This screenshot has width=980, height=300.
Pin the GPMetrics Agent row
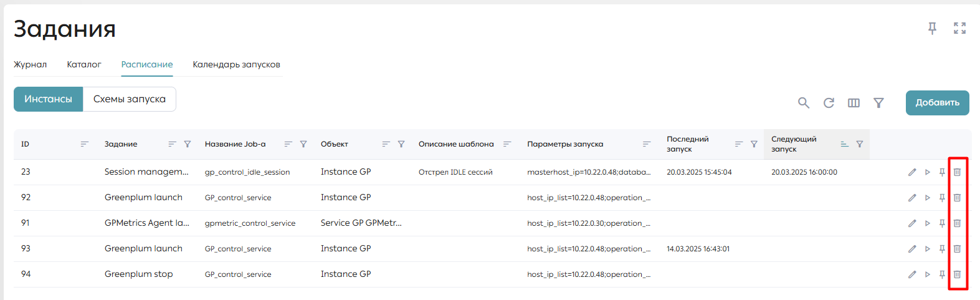tap(942, 223)
